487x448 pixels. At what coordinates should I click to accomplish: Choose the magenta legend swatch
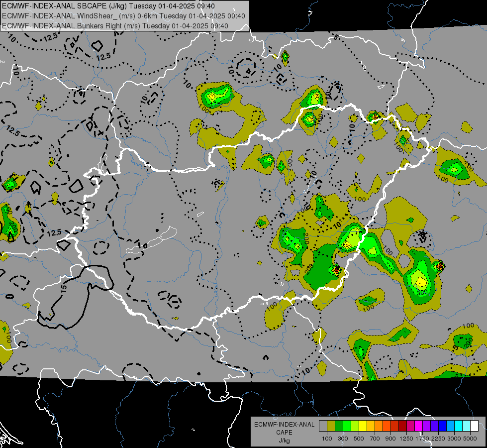419,426
